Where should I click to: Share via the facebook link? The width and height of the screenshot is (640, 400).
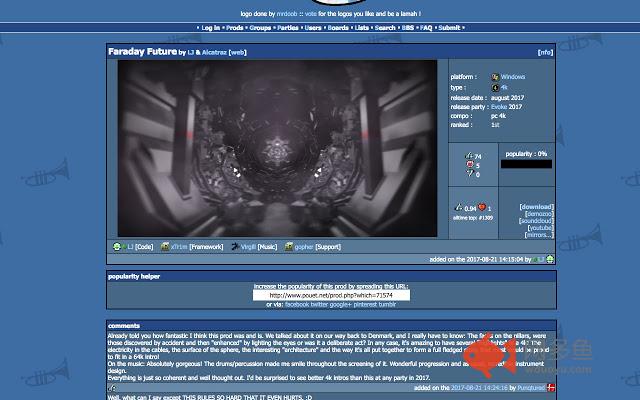297,304
